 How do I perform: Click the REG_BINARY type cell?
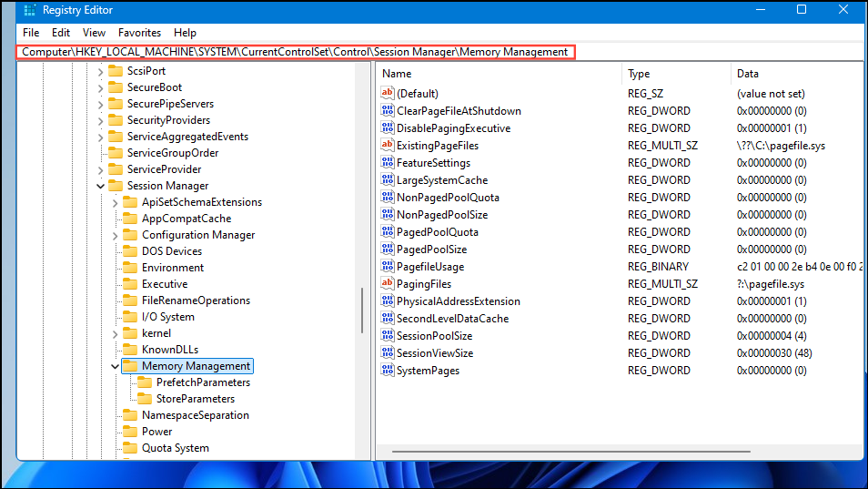click(658, 267)
